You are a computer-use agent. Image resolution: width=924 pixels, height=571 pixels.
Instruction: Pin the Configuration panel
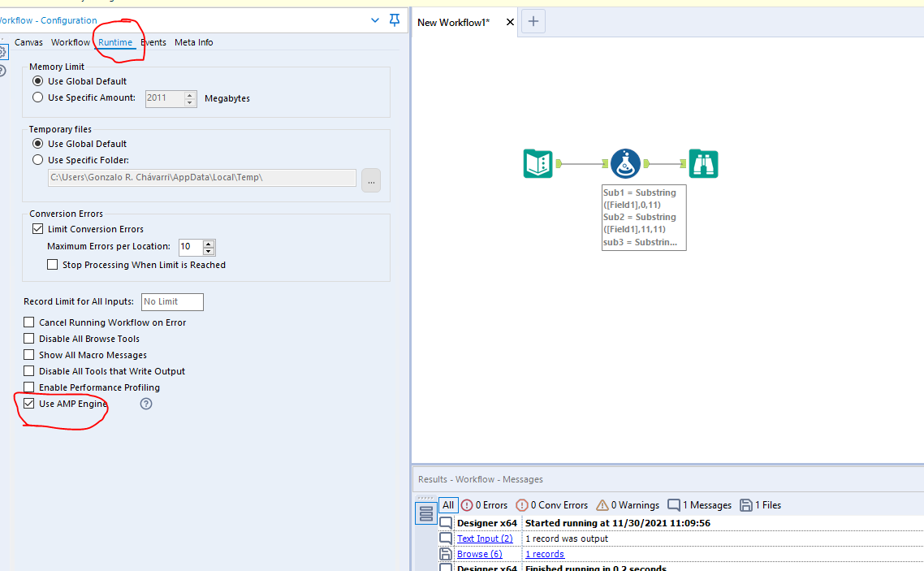point(395,20)
